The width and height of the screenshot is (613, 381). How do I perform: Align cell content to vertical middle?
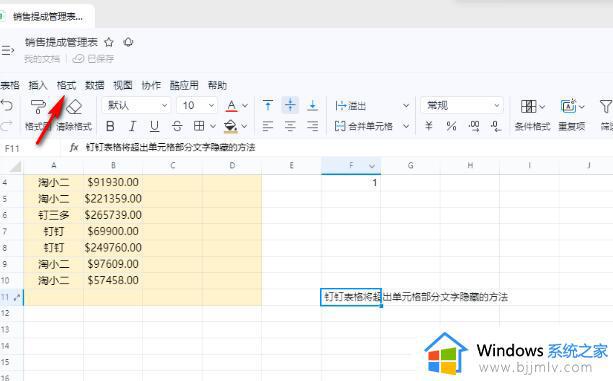(x=290, y=105)
